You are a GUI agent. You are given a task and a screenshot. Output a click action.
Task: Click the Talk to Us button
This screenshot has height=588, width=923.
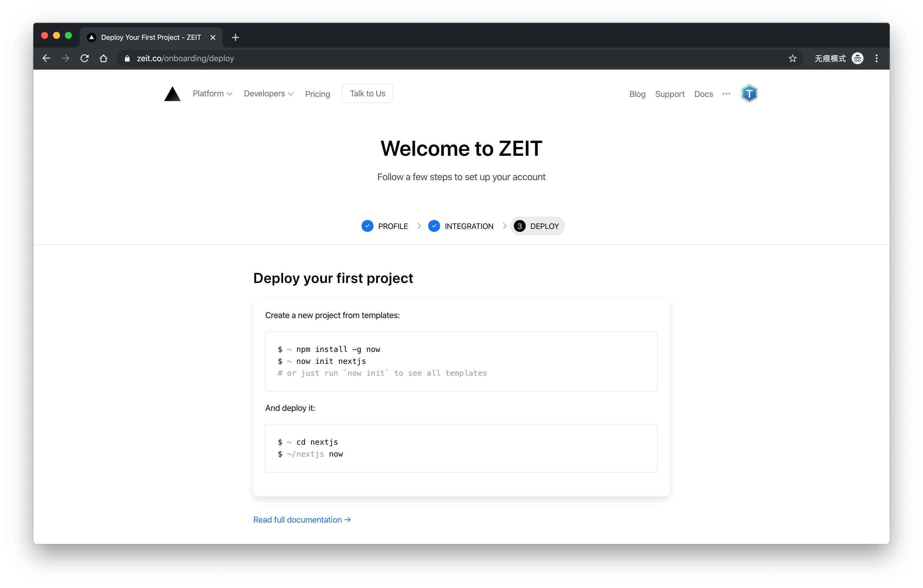pos(367,94)
